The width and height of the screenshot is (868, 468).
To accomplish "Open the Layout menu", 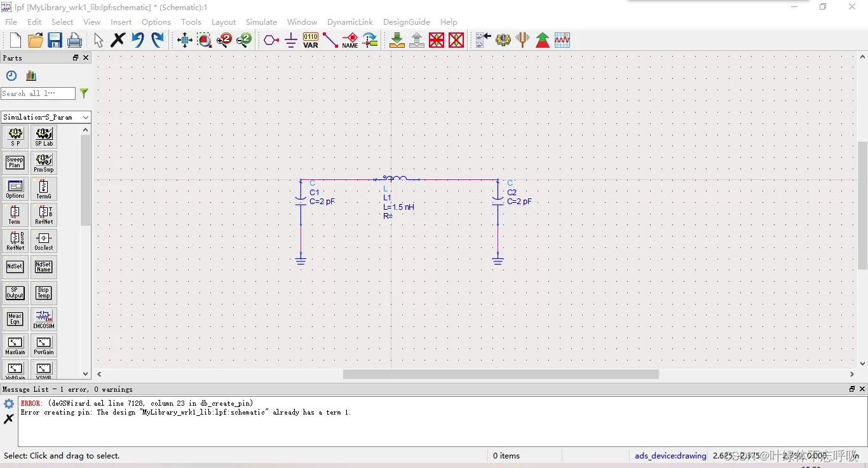I will [x=224, y=22].
